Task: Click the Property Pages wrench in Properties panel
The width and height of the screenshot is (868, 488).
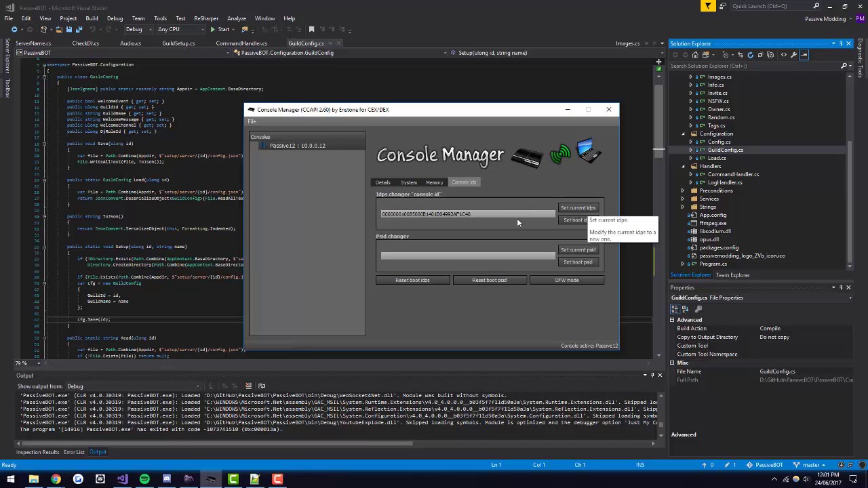Action: [x=699, y=309]
